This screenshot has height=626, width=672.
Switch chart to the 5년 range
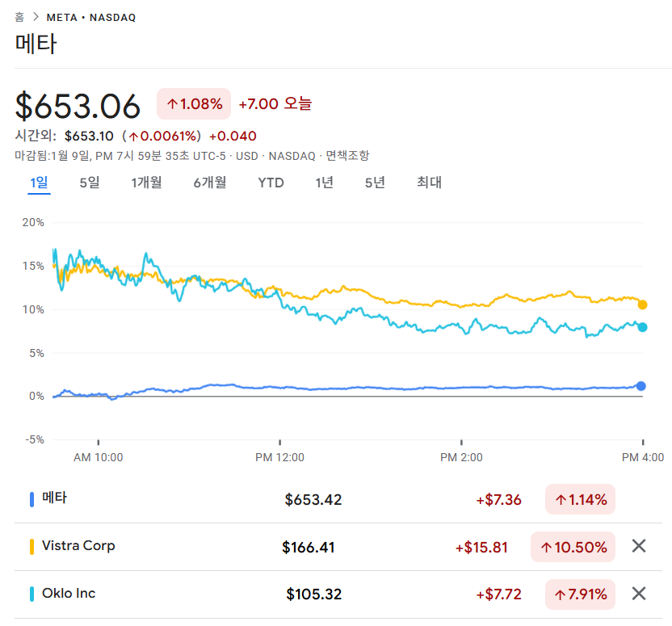point(375,183)
